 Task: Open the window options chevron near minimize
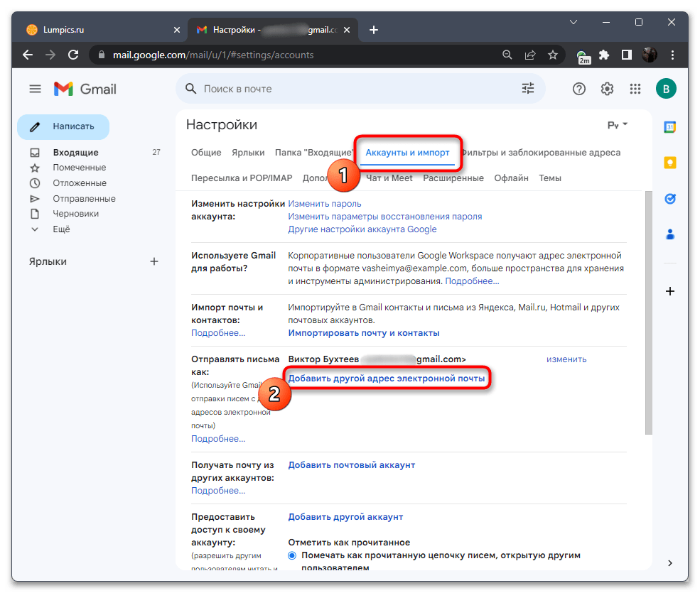pos(573,22)
